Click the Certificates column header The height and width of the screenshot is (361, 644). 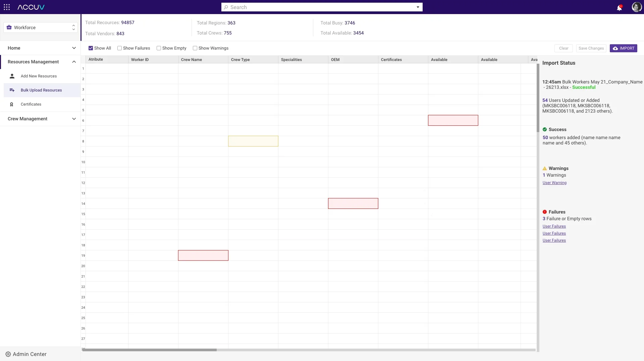click(403, 59)
